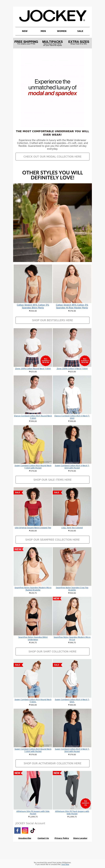Click the Unsubscribe footer link
The image size is (105, 868).
tap(25, 838)
